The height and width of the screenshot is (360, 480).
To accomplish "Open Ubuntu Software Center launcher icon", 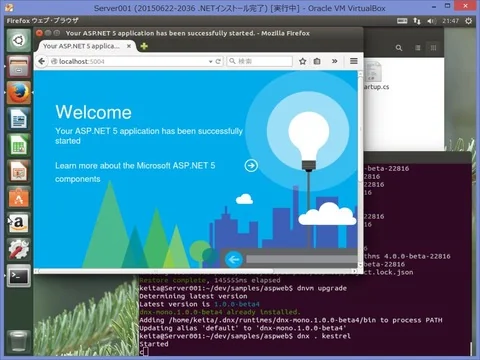I will (x=18, y=197).
